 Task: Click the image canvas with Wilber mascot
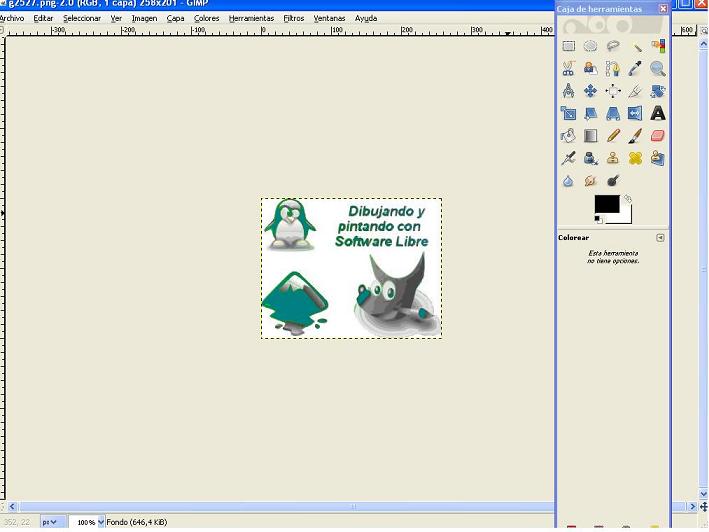(x=351, y=268)
